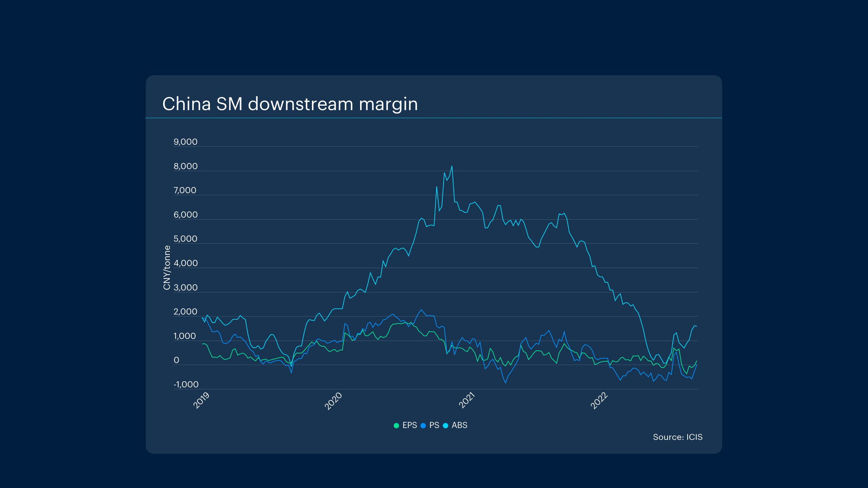The height and width of the screenshot is (488, 868).
Task: Click the 2021 x-axis label
Action: click(467, 401)
